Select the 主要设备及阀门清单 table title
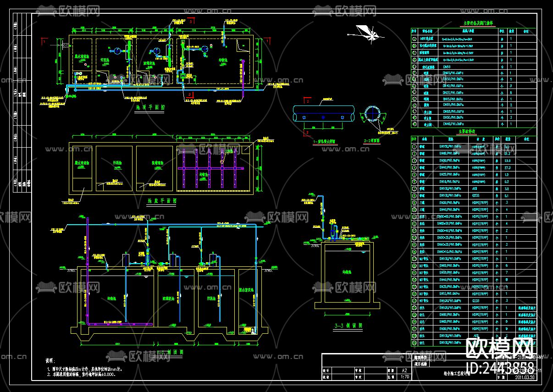This screenshot has width=553, height=392. tap(478, 23)
